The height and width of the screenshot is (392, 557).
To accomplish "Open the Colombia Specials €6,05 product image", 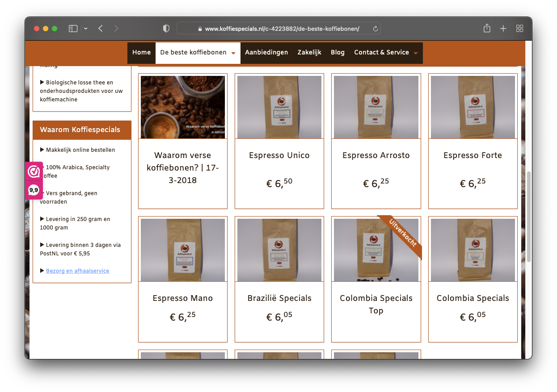I will pos(473,250).
